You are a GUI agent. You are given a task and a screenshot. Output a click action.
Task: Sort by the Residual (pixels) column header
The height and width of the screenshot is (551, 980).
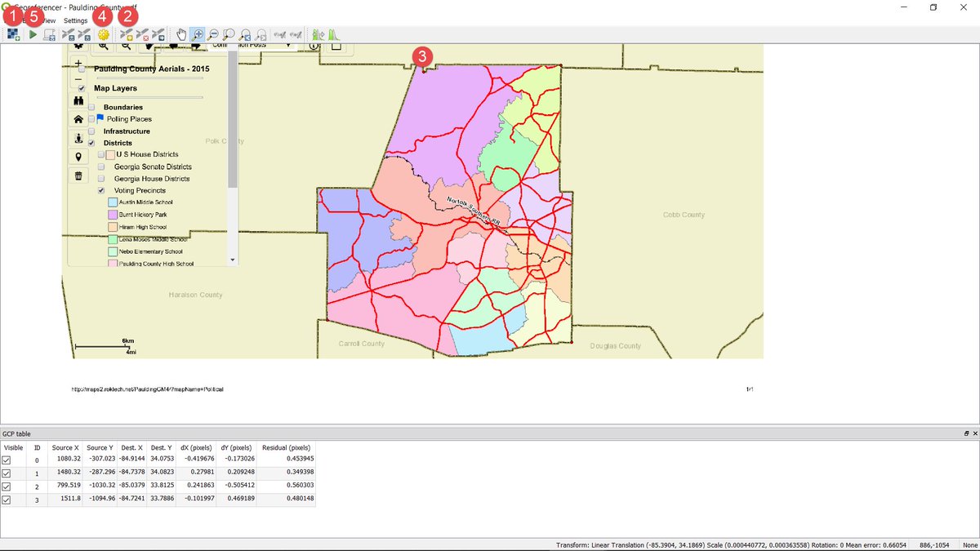286,447
